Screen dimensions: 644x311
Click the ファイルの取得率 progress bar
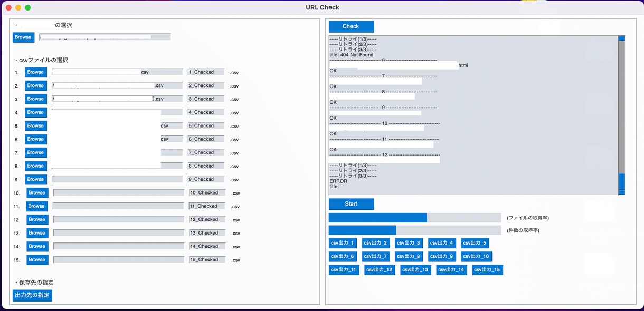[x=415, y=218]
